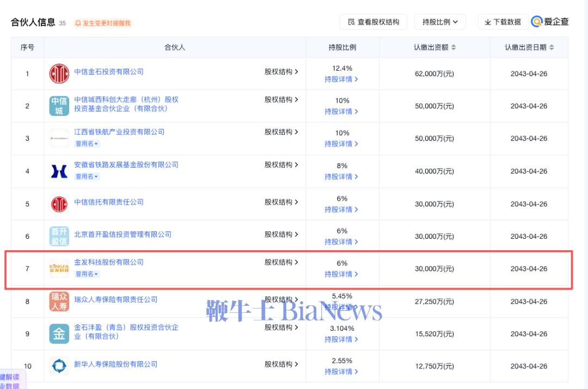Click the 62,000万(元) amount cell
Screen dimensions: 588x389
(434, 74)
